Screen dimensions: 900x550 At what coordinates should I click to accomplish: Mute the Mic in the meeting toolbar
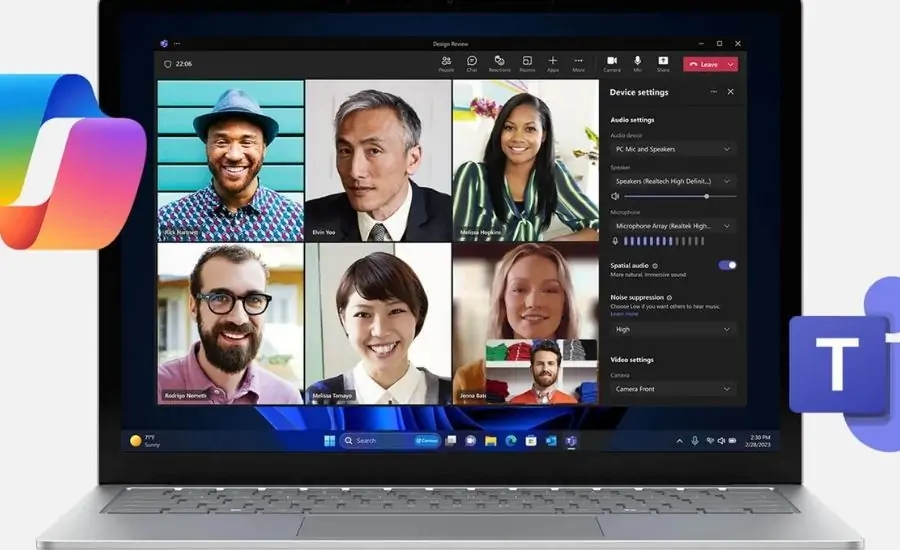tap(637, 63)
